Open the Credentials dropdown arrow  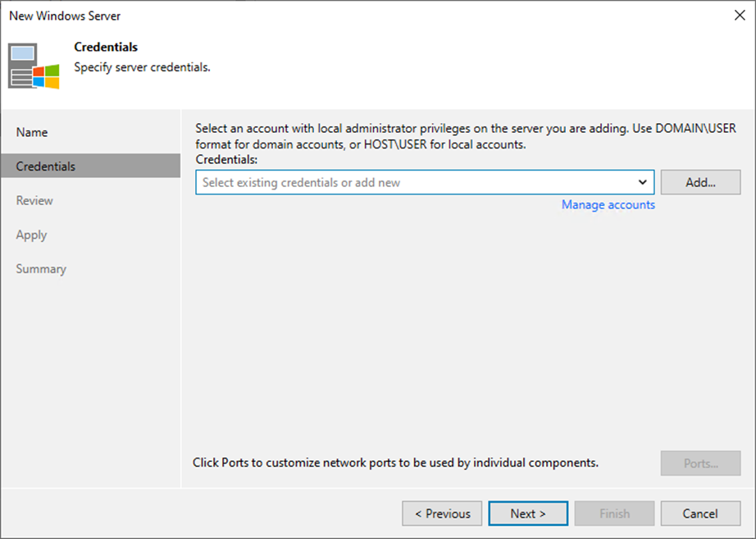click(642, 182)
